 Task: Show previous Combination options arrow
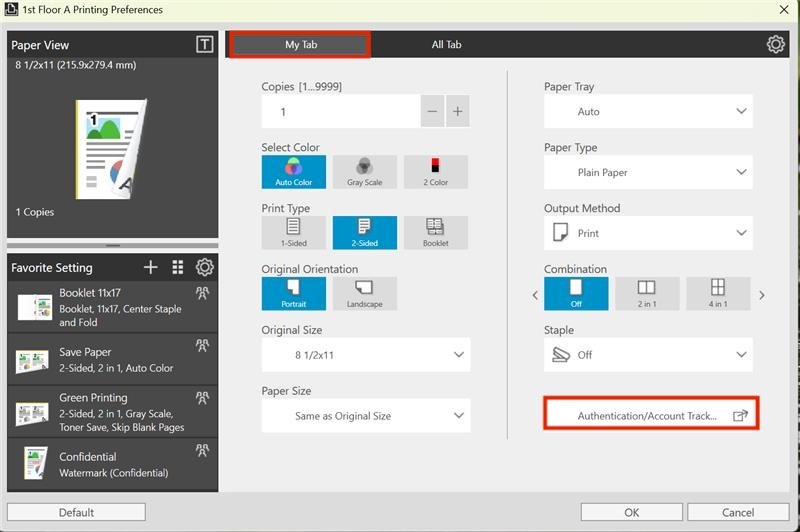coord(535,295)
